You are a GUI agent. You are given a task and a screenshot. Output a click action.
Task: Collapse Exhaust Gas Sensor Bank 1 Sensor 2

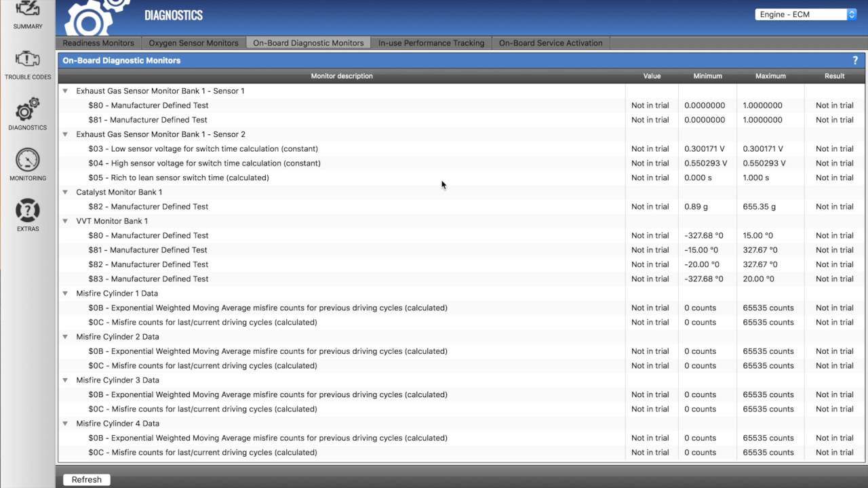66,134
